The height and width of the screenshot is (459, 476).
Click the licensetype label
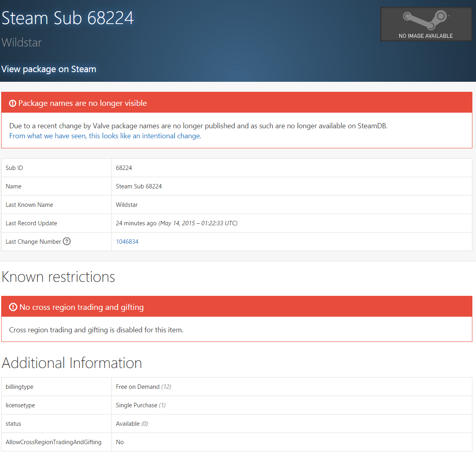(20, 406)
